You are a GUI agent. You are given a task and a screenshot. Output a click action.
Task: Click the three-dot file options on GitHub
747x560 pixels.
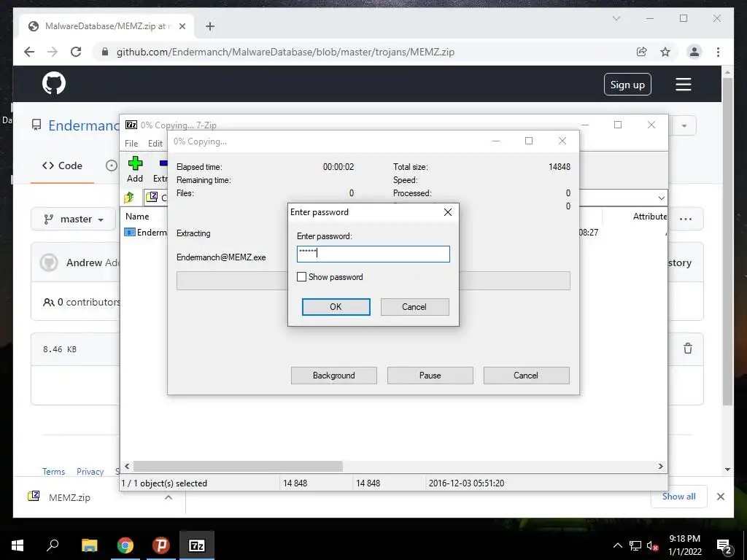[x=686, y=219]
